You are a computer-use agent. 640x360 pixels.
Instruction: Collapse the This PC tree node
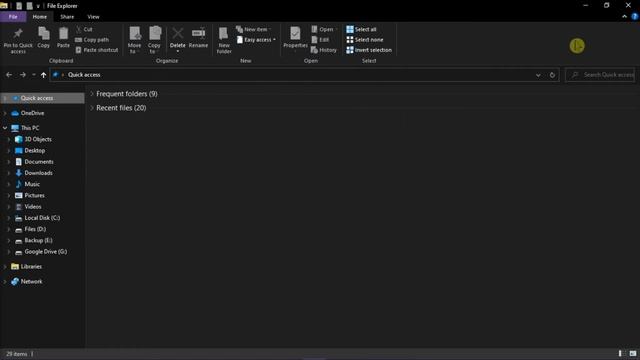coord(5,128)
